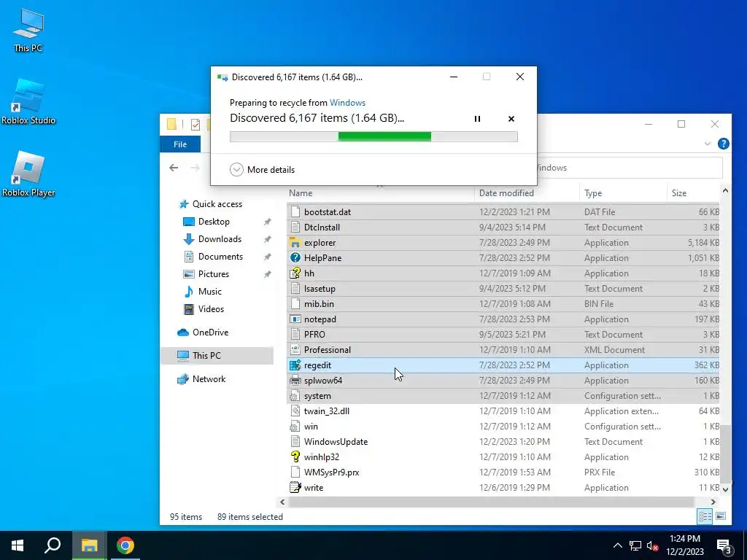Expand the Explorer ribbon chevron
Image resolution: width=747 pixels, height=560 pixels.
tap(708, 144)
